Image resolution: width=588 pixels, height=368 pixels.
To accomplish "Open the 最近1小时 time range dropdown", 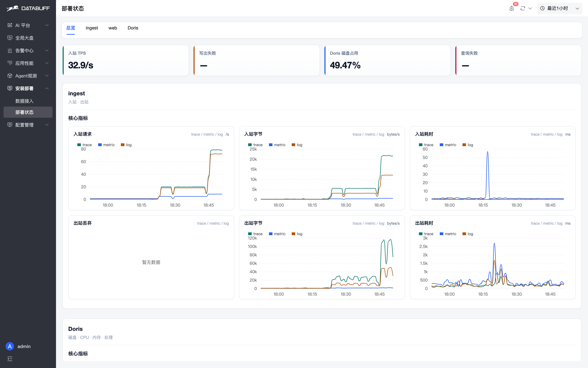I will pyautogui.click(x=560, y=9).
